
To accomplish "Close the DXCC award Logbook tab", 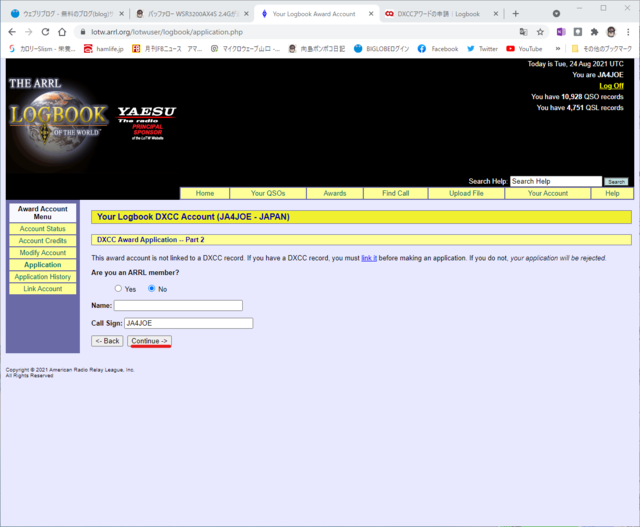I will 496,14.
